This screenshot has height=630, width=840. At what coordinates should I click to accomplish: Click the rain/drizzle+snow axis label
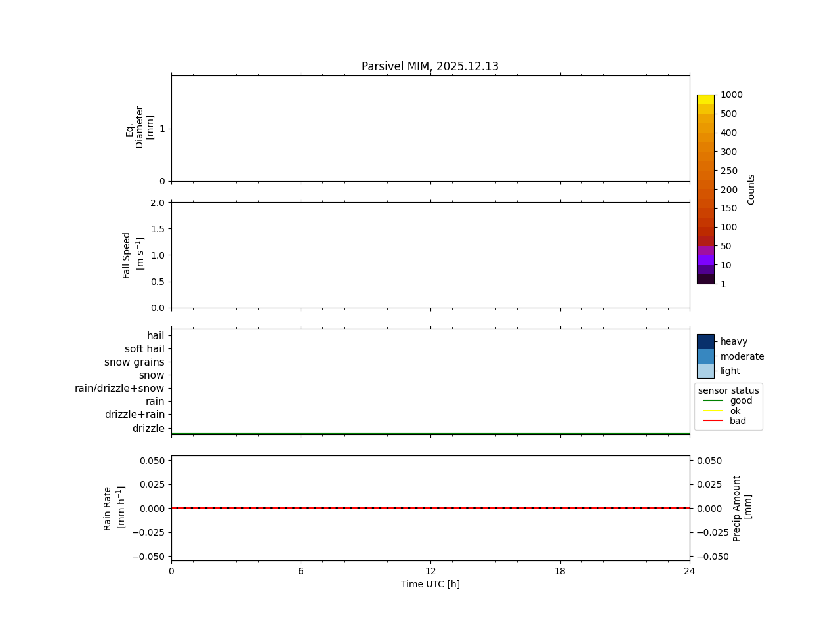[119, 388]
